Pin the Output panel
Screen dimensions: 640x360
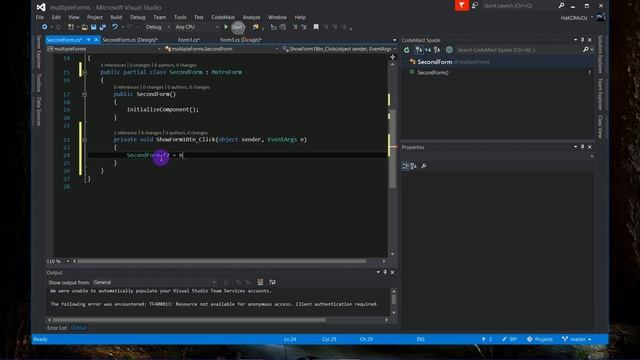(385, 272)
